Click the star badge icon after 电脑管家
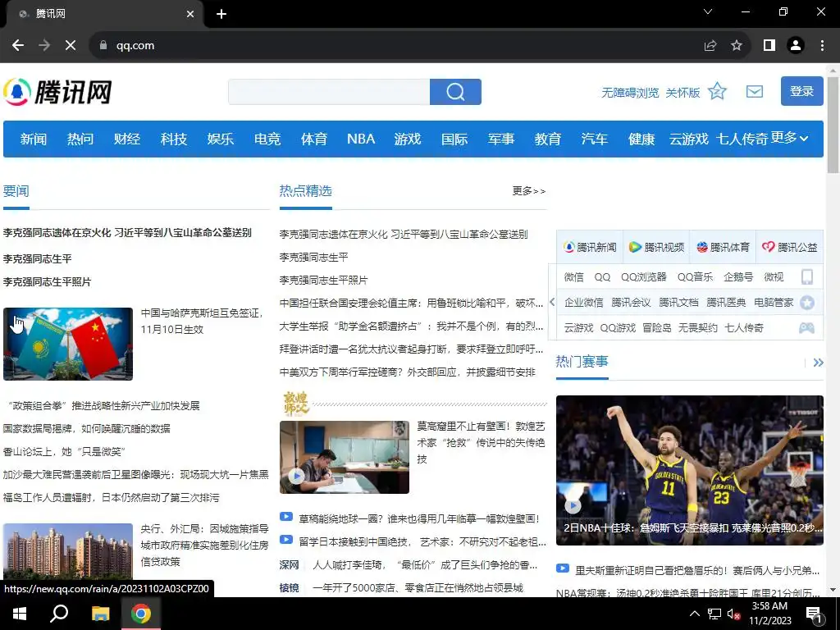Screen dimensions: 840x630 pyautogui.click(x=807, y=303)
